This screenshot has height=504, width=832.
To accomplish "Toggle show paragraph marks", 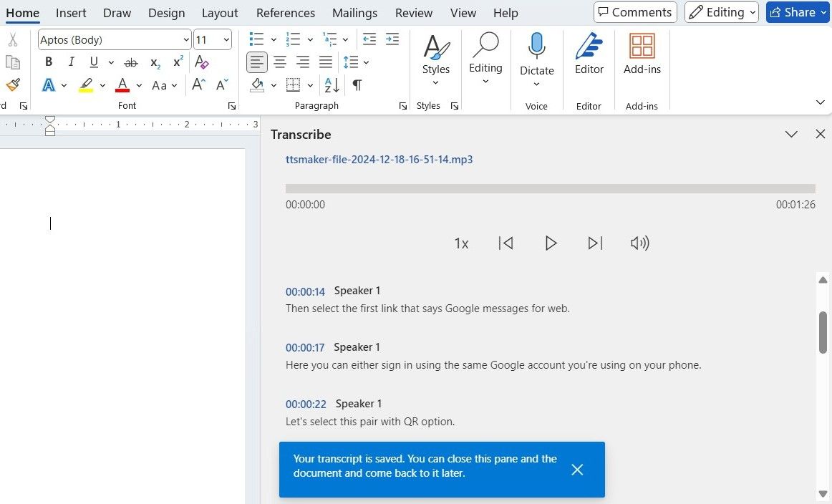I will 357,85.
